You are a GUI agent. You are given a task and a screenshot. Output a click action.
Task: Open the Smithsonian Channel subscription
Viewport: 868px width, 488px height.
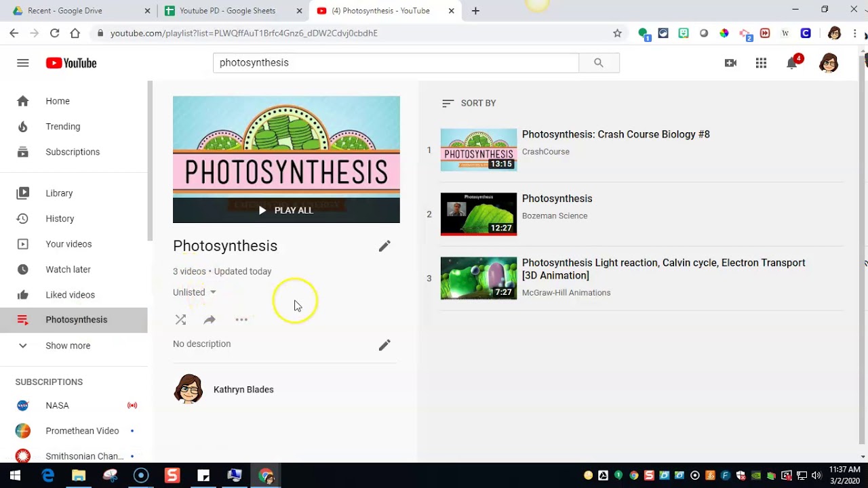tap(74, 456)
